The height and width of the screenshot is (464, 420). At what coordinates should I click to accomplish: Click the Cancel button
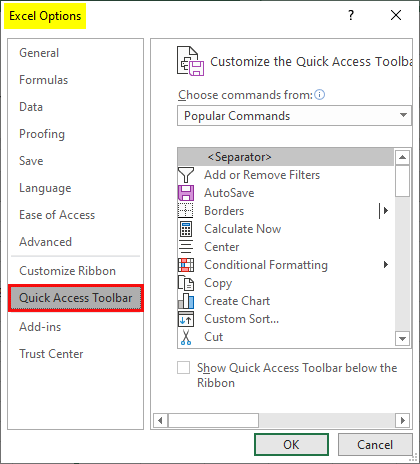(375, 444)
